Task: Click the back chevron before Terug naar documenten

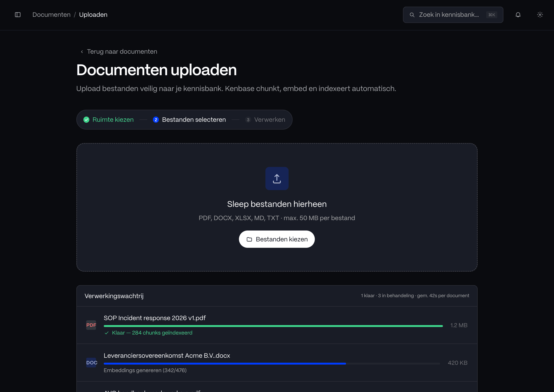Action: (82, 51)
